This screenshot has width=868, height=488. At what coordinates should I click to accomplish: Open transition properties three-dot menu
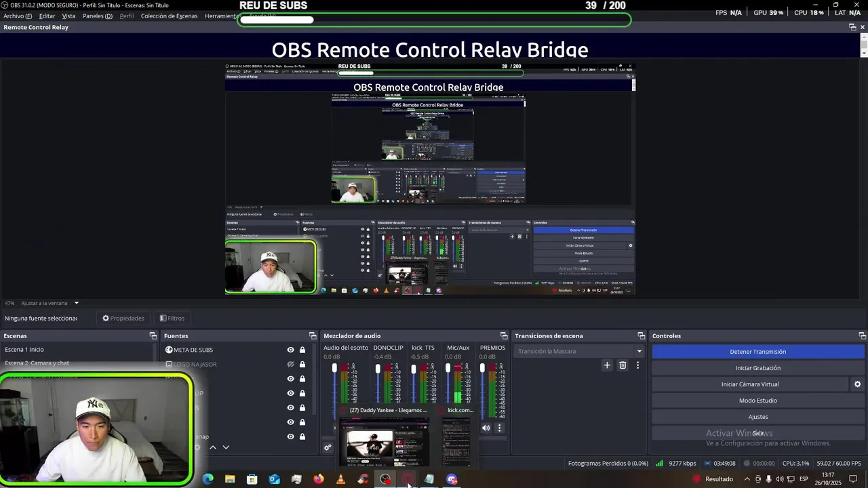637,365
